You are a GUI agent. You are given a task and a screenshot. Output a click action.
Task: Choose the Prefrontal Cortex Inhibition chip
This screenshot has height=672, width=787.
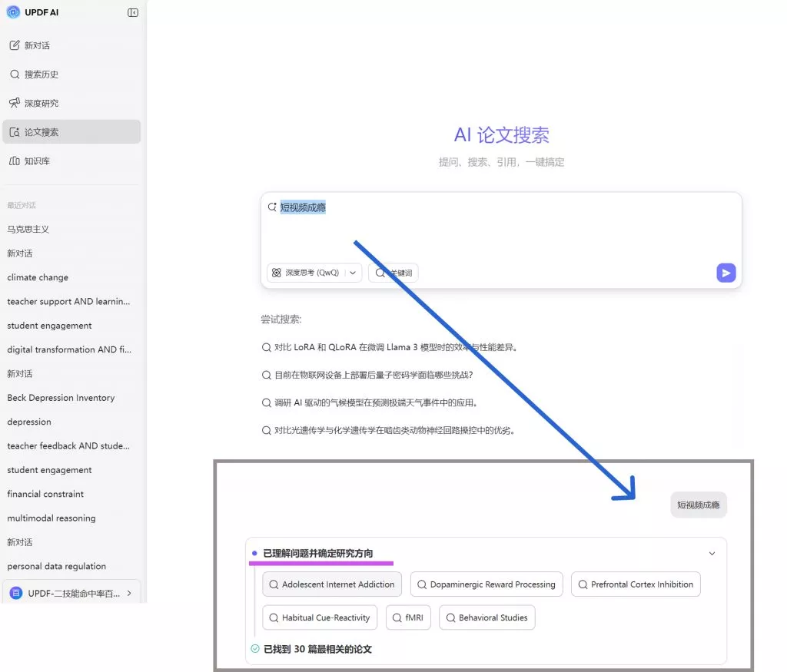click(636, 584)
